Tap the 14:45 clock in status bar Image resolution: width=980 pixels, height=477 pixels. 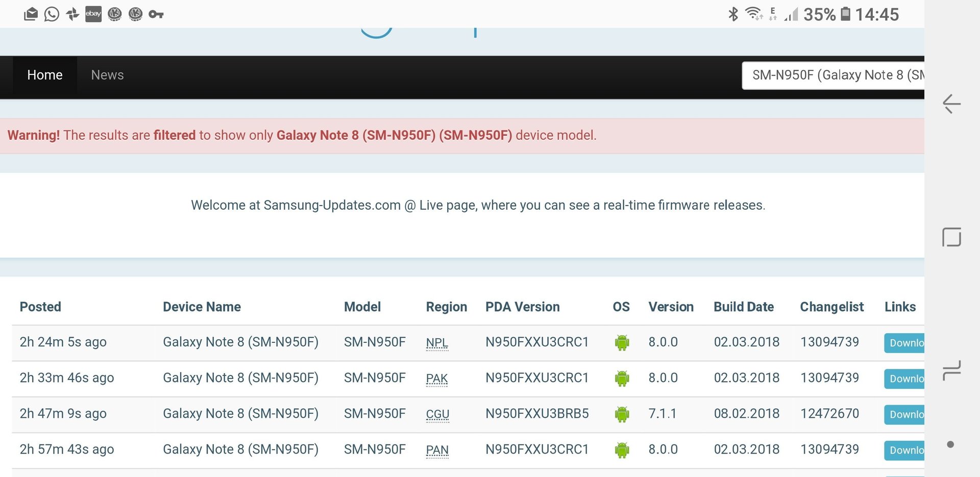point(877,14)
